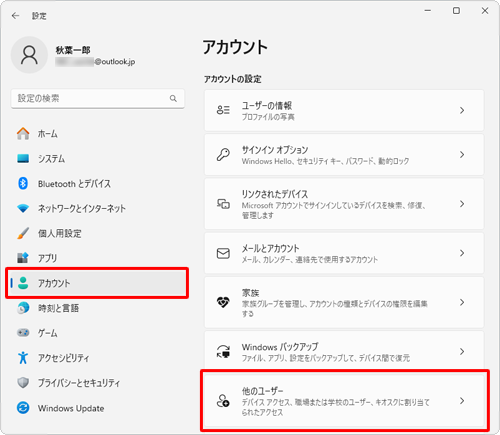Click the 設定の検索 search field

coord(97,98)
